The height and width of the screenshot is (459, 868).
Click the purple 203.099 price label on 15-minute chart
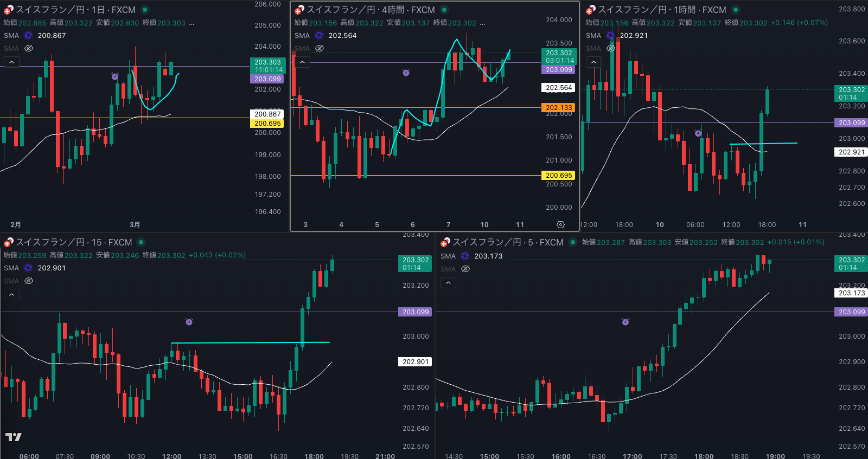point(416,312)
